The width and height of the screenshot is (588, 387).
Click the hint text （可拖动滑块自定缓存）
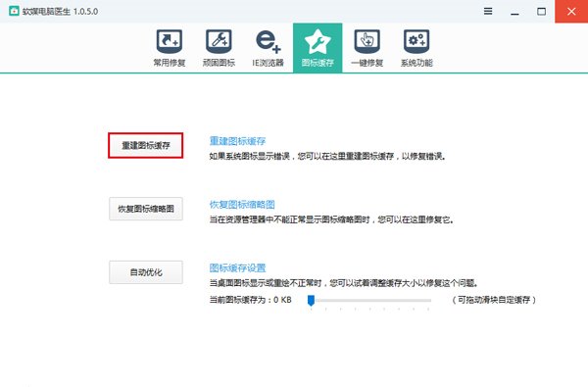click(494, 300)
